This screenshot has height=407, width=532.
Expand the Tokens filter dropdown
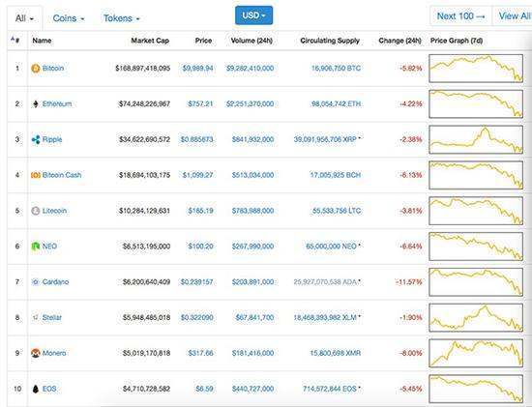(122, 18)
